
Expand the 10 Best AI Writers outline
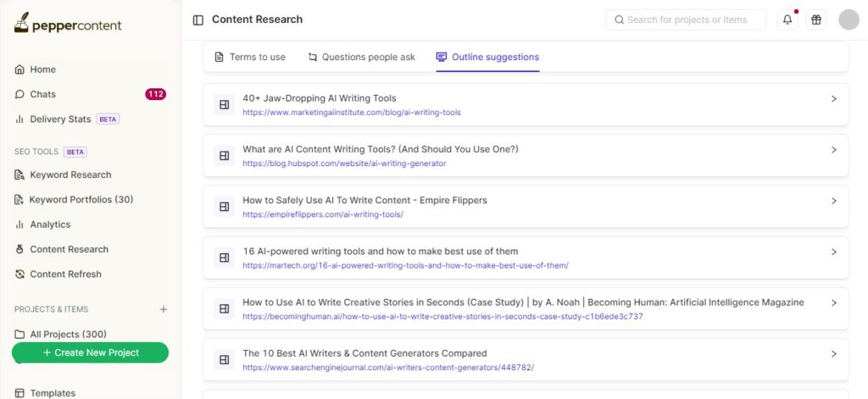click(x=833, y=353)
